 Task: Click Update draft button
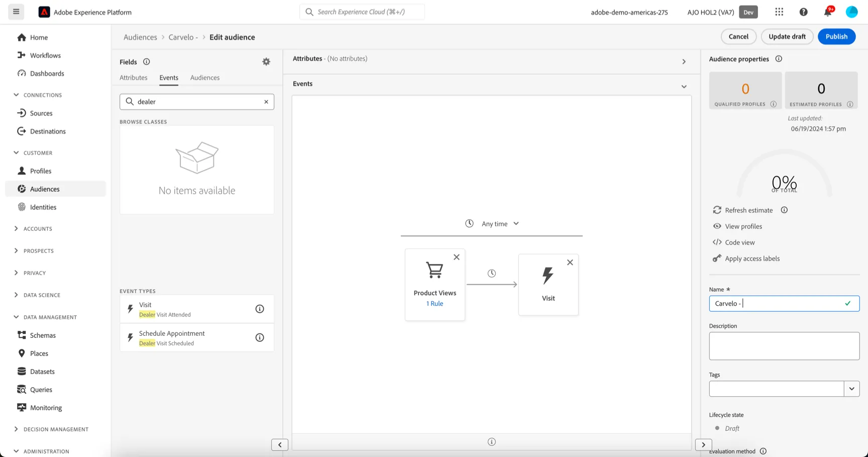click(x=787, y=36)
